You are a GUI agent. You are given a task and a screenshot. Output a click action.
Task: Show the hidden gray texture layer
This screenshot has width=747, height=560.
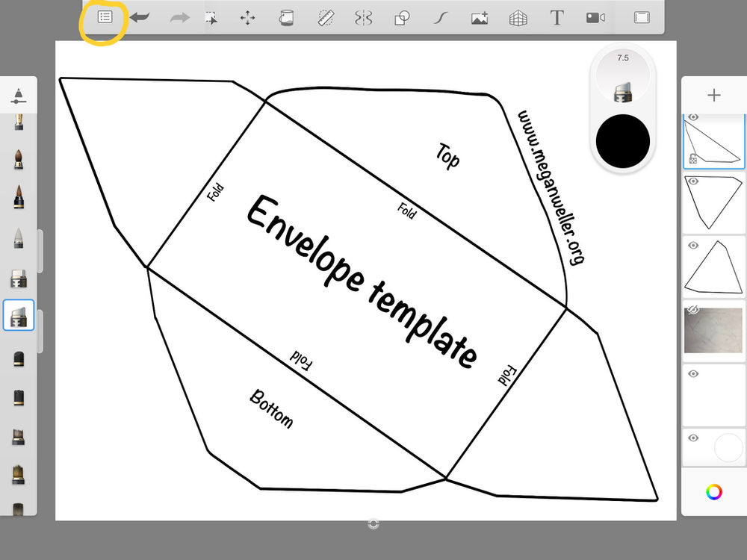coord(694,310)
